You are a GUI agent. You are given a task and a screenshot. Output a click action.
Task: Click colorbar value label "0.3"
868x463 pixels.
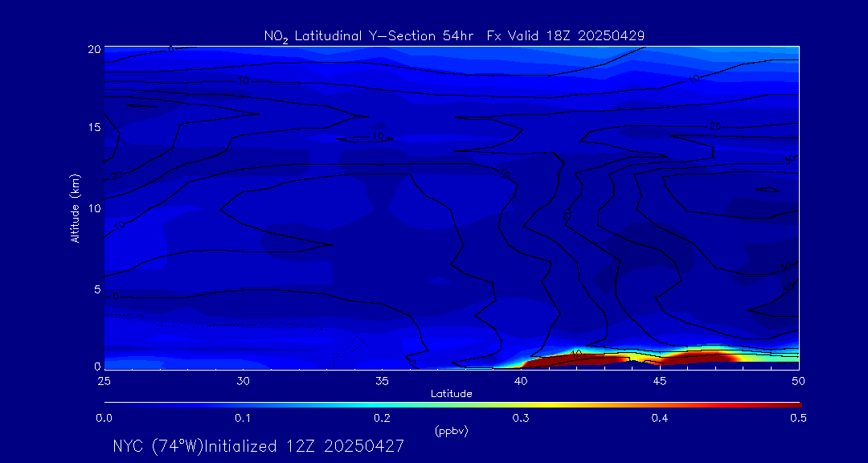click(x=521, y=419)
